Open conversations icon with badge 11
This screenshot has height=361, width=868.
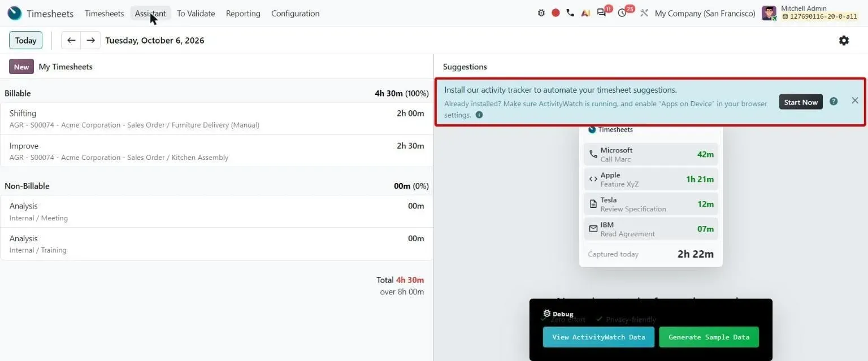[x=602, y=12]
